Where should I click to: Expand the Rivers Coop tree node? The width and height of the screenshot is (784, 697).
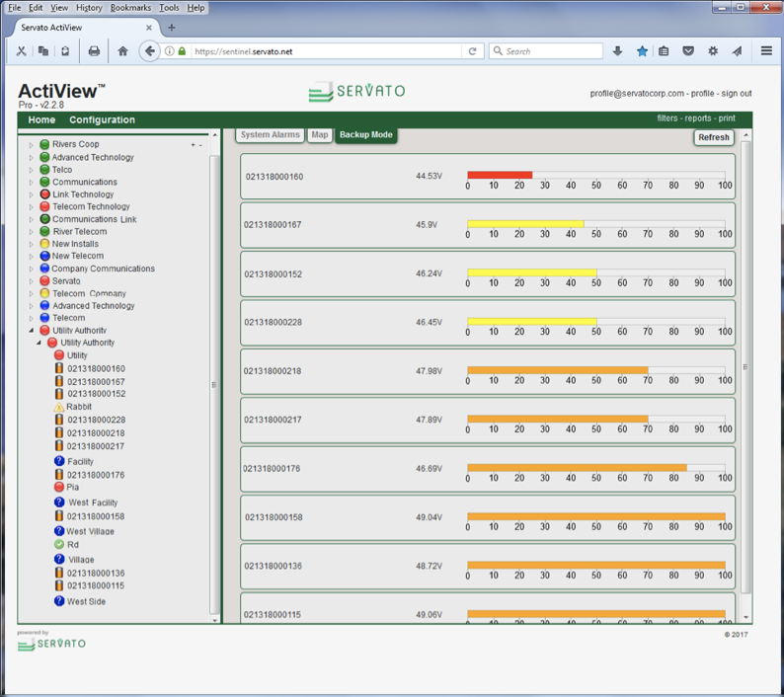[31, 145]
